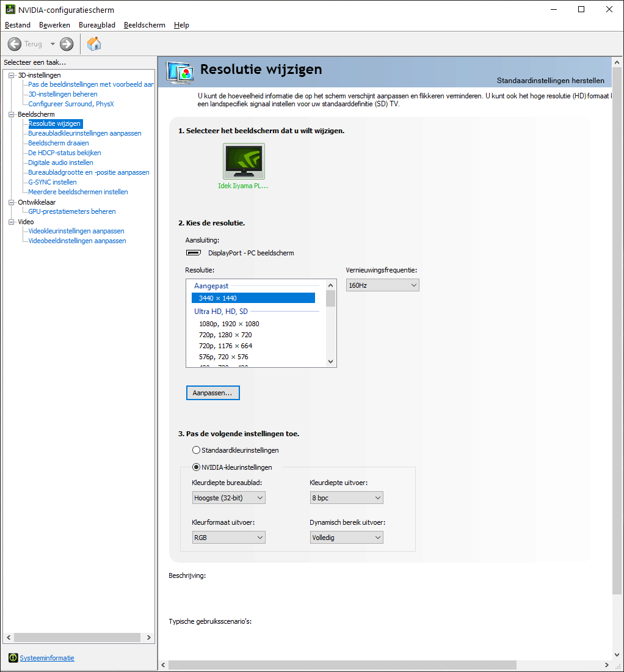This screenshot has height=672, width=624.
Task: Open Beeldscherm draaien
Action: click(x=59, y=143)
